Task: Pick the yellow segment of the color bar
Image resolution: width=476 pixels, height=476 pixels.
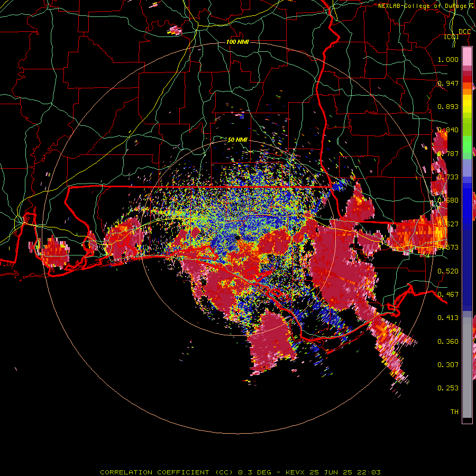Action: pyautogui.click(x=467, y=103)
